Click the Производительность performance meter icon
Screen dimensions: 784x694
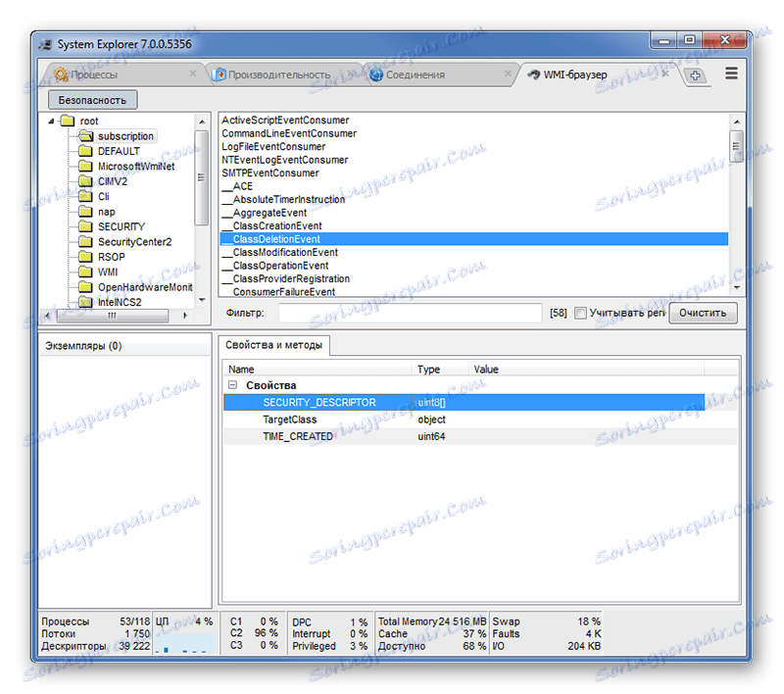[220, 74]
